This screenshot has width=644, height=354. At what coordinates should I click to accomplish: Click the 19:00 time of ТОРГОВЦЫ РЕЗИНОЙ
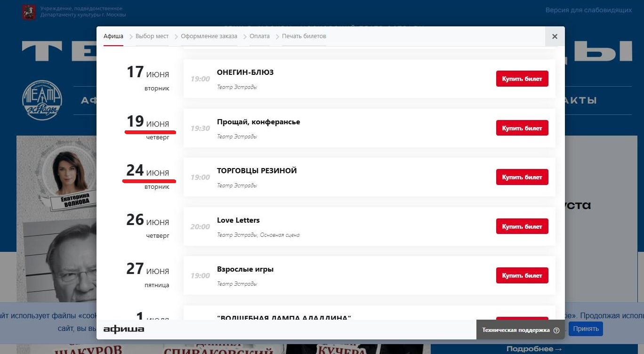click(200, 177)
